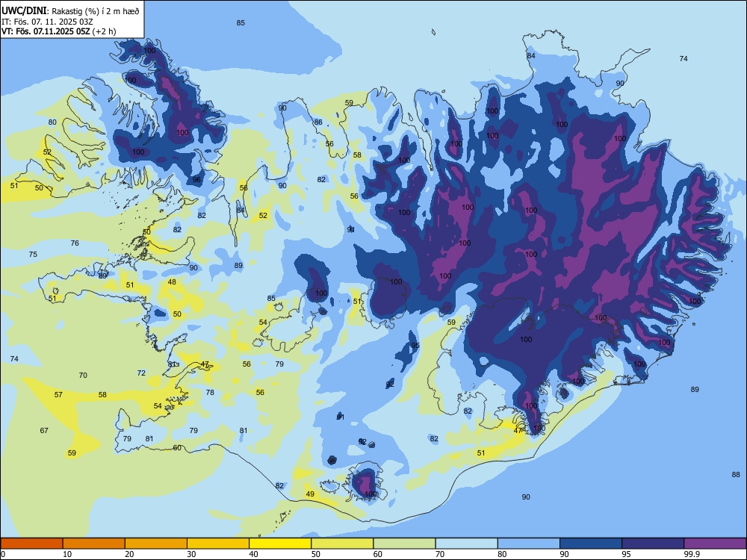Viewport: 747px width, 560px height.
Task: Click the '0' legend tick label
Action: (3, 554)
